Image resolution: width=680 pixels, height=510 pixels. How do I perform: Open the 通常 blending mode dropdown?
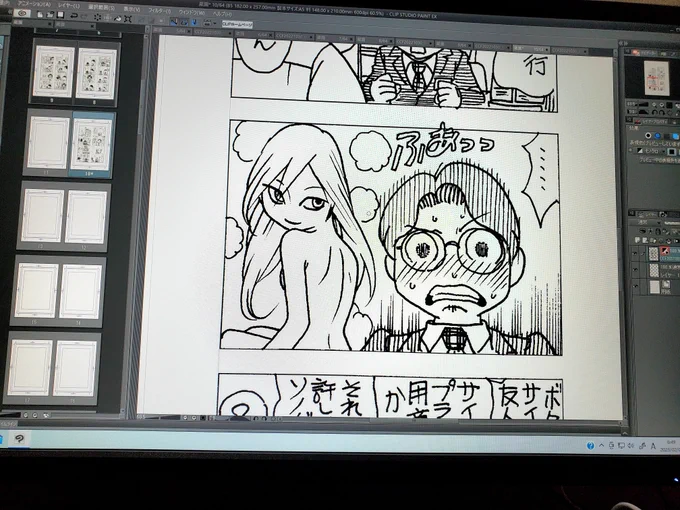(x=646, y=222)
